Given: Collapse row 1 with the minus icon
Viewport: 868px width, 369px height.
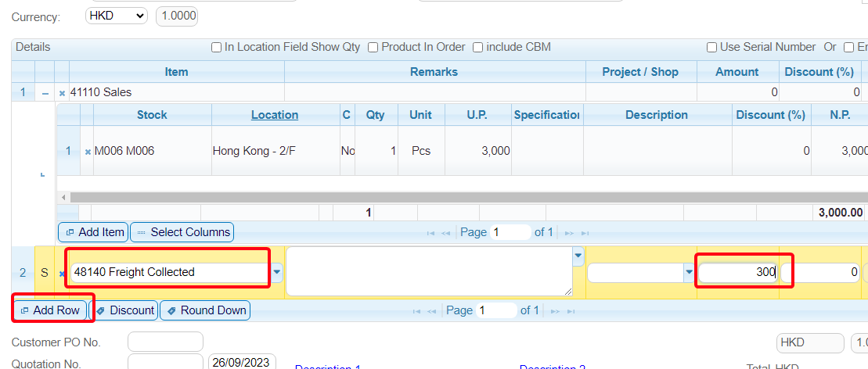Looking at the screenshot, I should pos(45,93).
